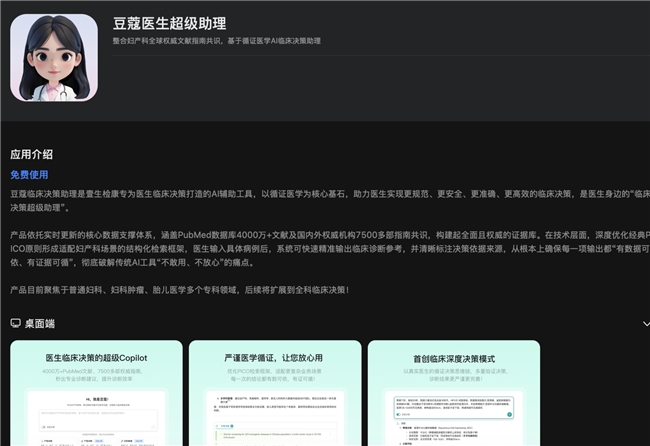Screen dimensions: 650x446
Task: Open the 医生临床决策的超级Copilot screenshot card
Action: click(96, 393)
